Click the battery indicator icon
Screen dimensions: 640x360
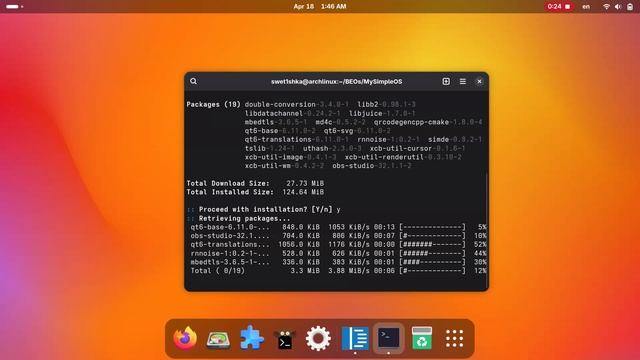630,7
